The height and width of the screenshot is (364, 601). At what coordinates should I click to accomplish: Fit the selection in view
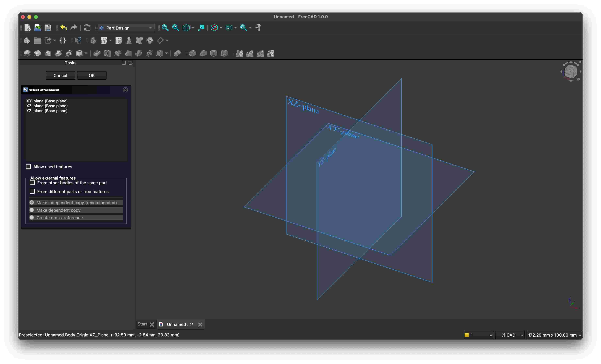pos(176,28)
